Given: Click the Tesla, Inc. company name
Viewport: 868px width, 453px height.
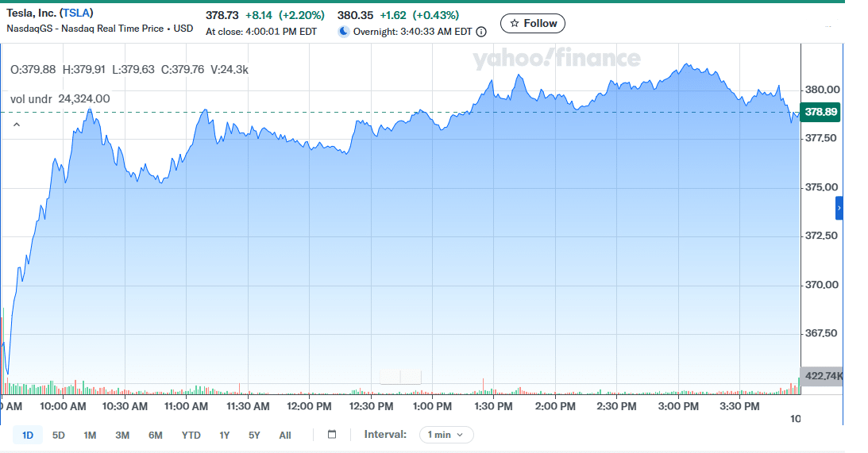Looking at the screenshot, I should (32, 13).
